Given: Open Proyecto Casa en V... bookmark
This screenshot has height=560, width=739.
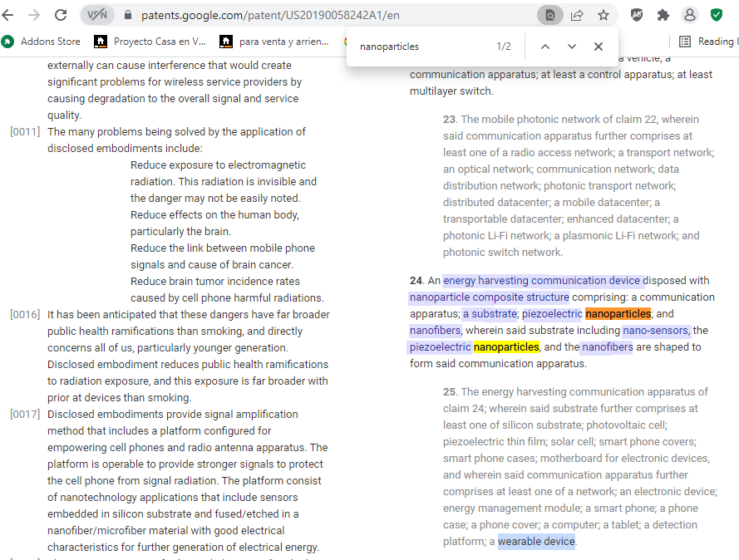Looking at the screenshot, I should (x=150, y=41).
